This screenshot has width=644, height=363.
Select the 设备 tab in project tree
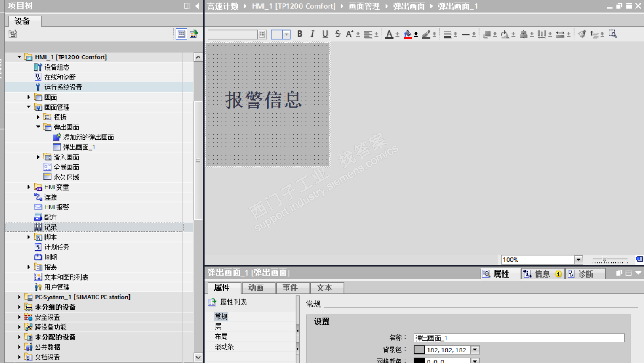24,21
